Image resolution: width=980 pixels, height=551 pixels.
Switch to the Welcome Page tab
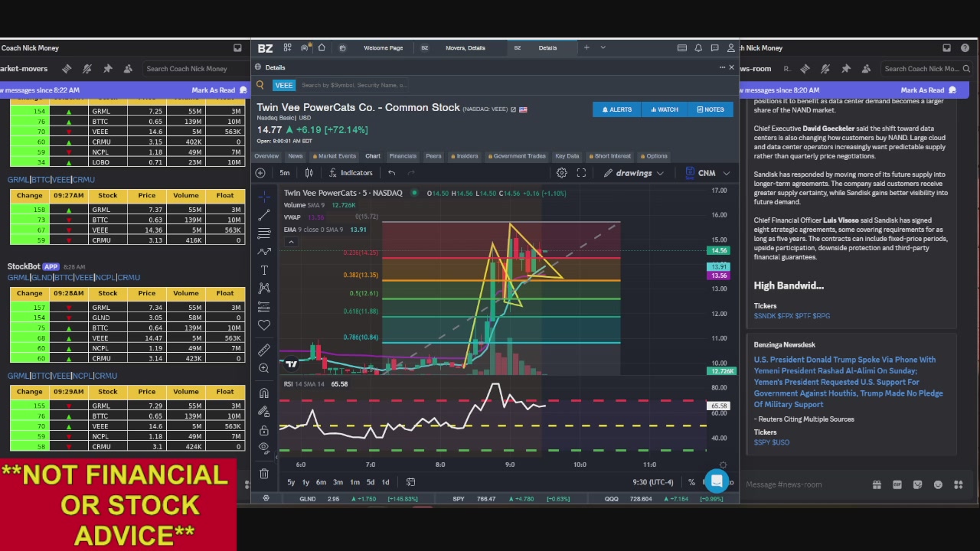coord(383,48)
